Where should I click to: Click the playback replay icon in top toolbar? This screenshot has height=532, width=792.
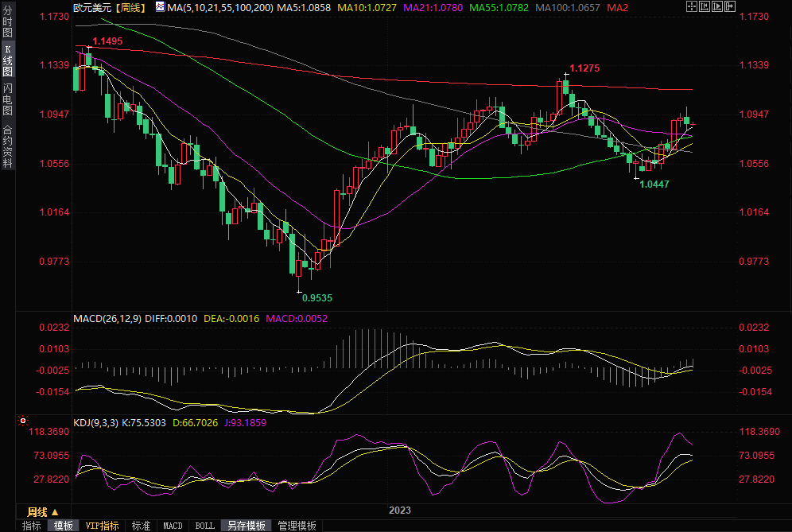[x=716, y=7]
